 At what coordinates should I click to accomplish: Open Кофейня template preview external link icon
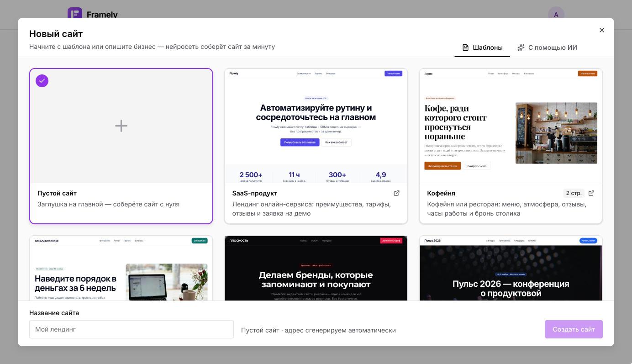[591, 193]
